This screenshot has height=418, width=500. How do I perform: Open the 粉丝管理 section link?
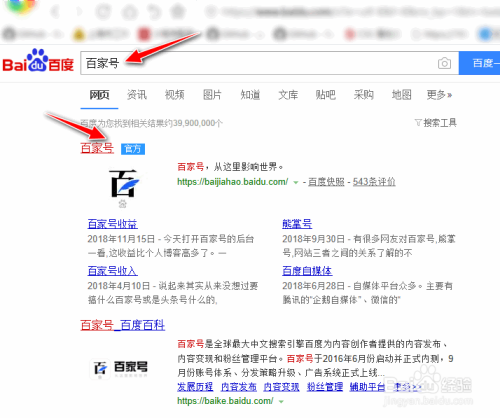pyautogui.click(x=325, y=387)
